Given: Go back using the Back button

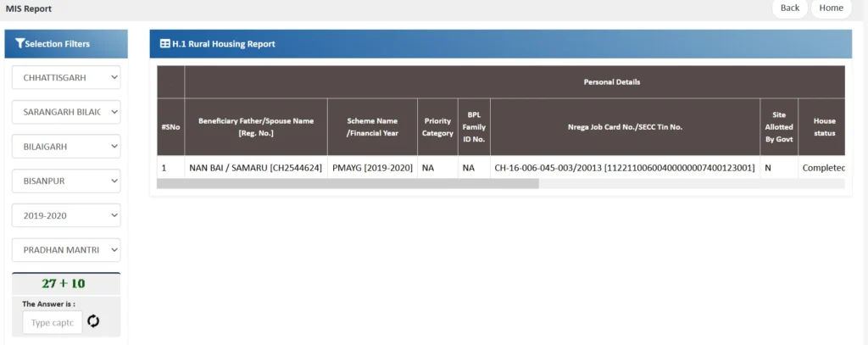Looking at the screenshot, I should pos(789,8).
